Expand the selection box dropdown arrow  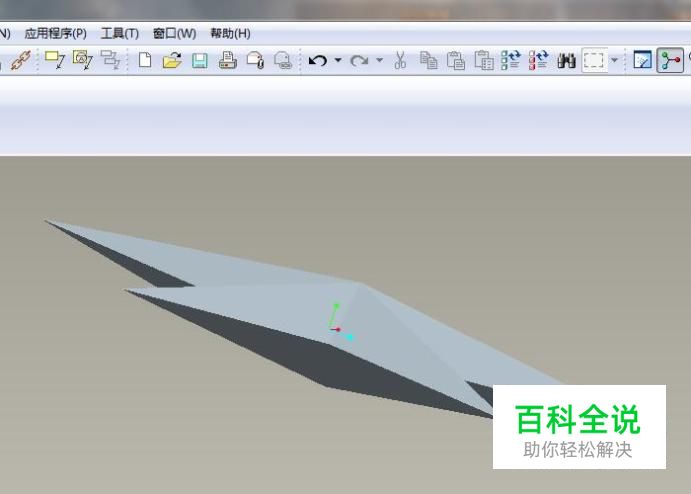coord(614,60)
